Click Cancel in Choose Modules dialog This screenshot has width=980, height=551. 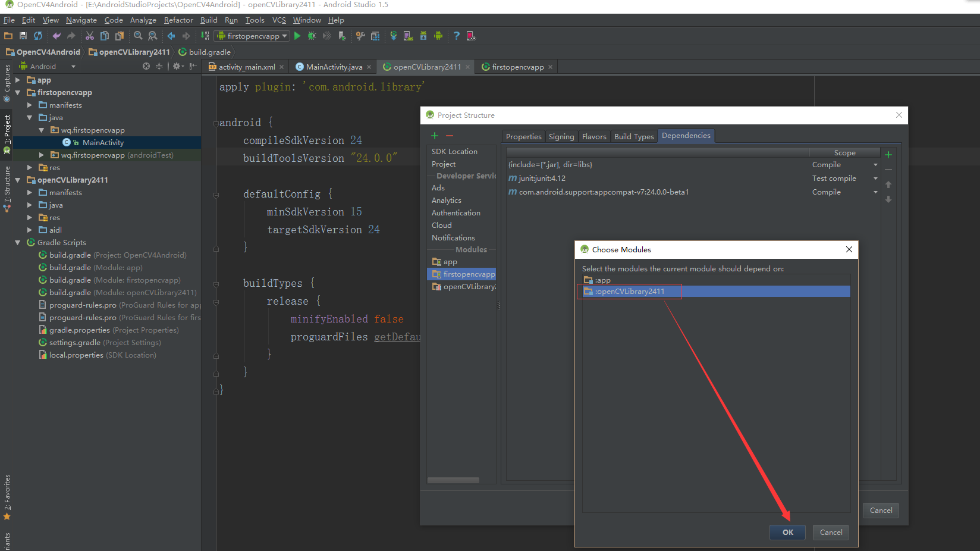(x=831, y=533)
